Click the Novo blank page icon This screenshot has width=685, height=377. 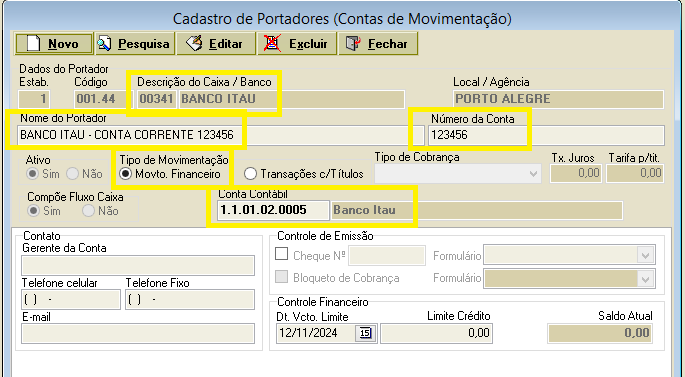tap(33, 44)
